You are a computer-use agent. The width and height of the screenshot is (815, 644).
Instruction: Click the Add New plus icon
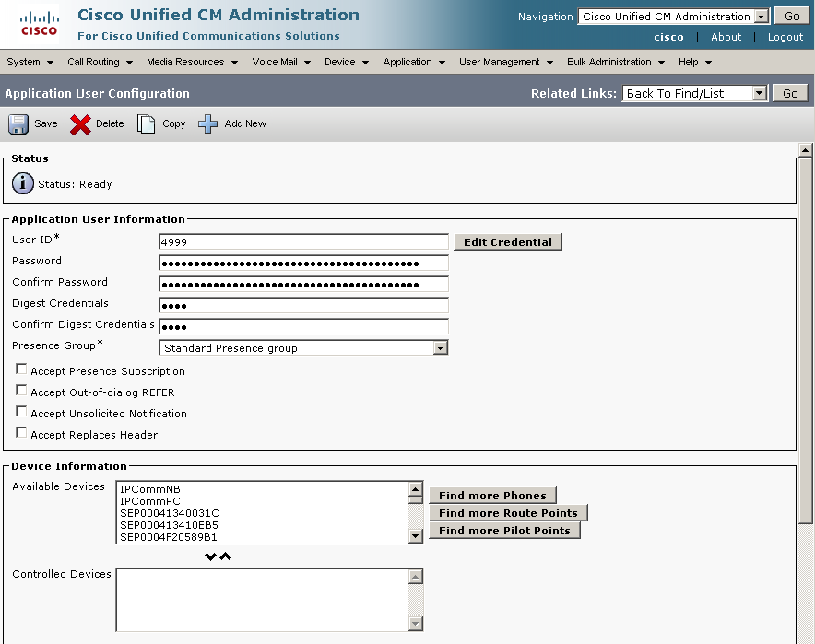(208, 124)
